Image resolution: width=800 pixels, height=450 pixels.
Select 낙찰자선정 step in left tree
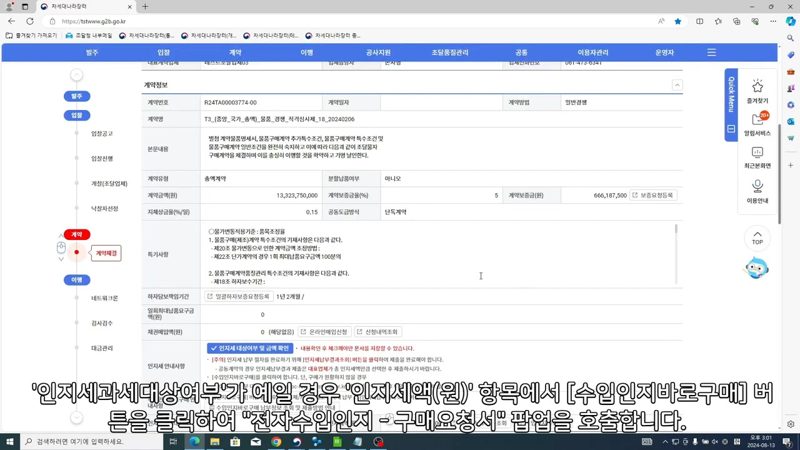104,208
